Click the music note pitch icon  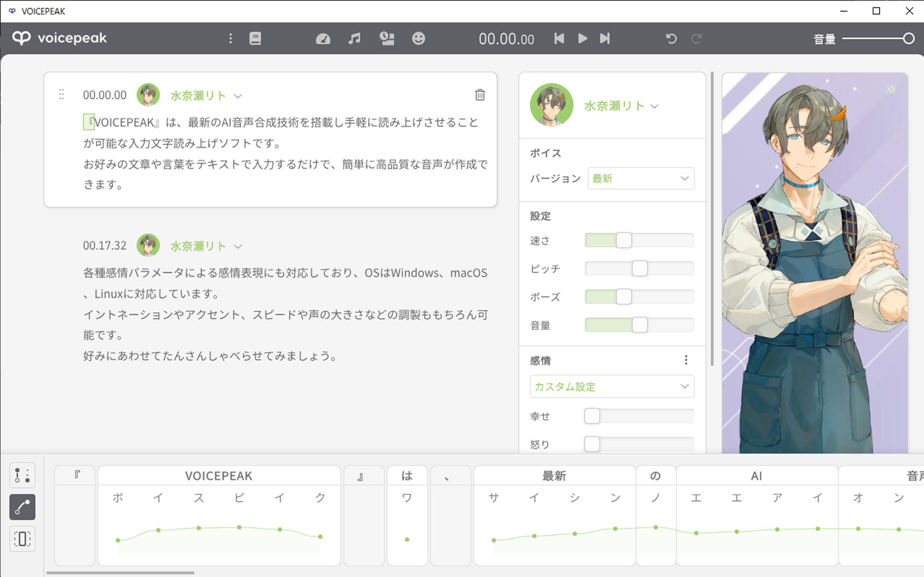[354, 38]
